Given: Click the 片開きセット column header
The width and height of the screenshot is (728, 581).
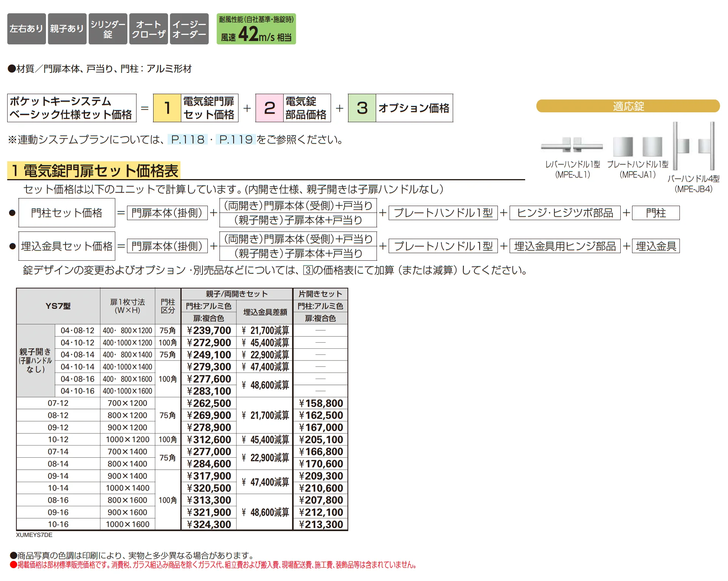Looking at the screenshot, I should tap(320, 294).
